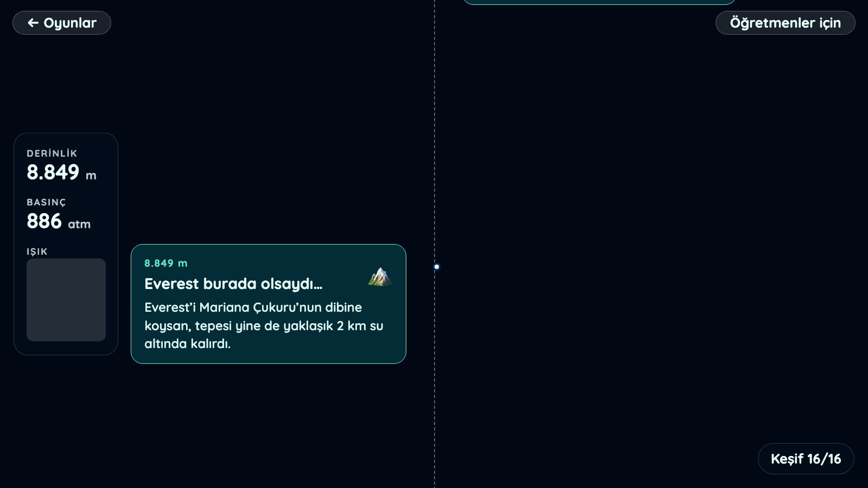The height and width of the screenshot is (488, 868).
Task: Click the Everest Mariana Çukuru description text
Action: pyautogui.click(x=264, y=325)
